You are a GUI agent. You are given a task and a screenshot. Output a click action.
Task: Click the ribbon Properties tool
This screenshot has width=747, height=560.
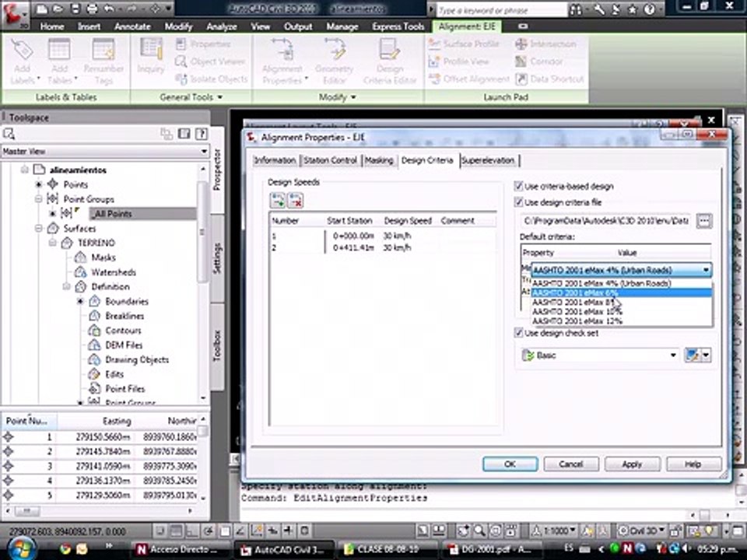click(203, 44)
